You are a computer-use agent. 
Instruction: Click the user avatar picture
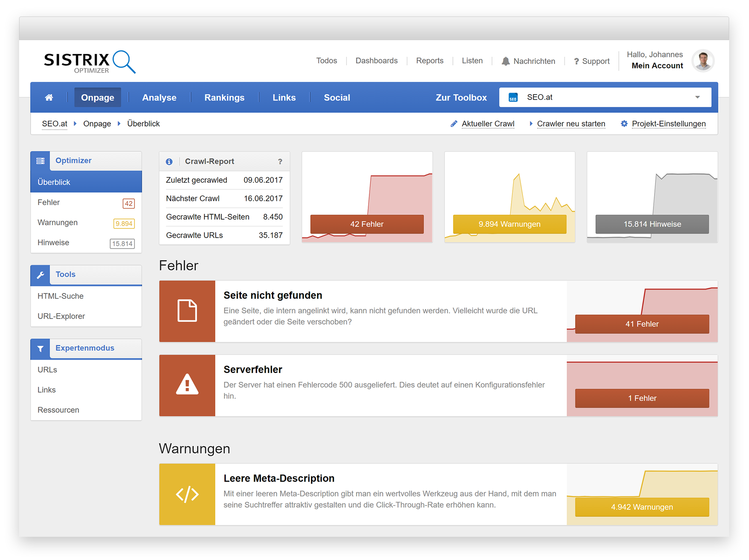(703, 60)
